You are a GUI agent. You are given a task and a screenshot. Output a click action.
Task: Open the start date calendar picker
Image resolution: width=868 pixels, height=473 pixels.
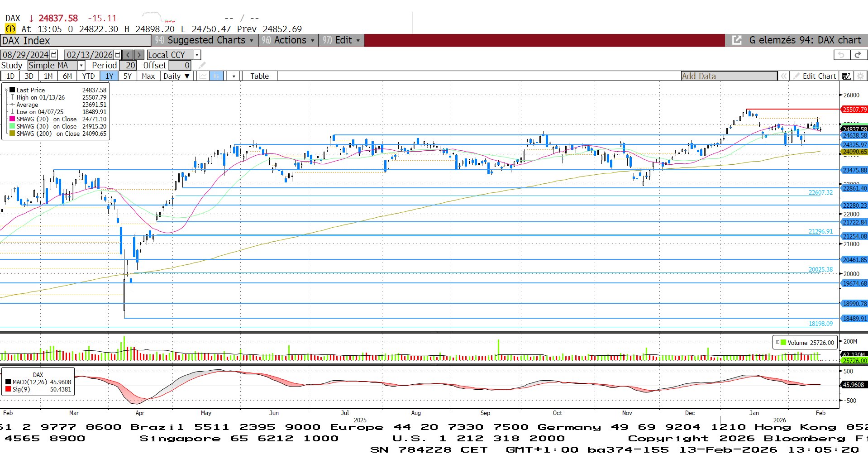coord(54,55)
